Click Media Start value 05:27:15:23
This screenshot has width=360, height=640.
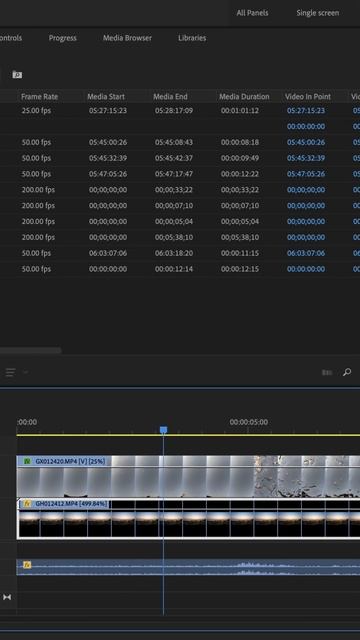[108, 111]
